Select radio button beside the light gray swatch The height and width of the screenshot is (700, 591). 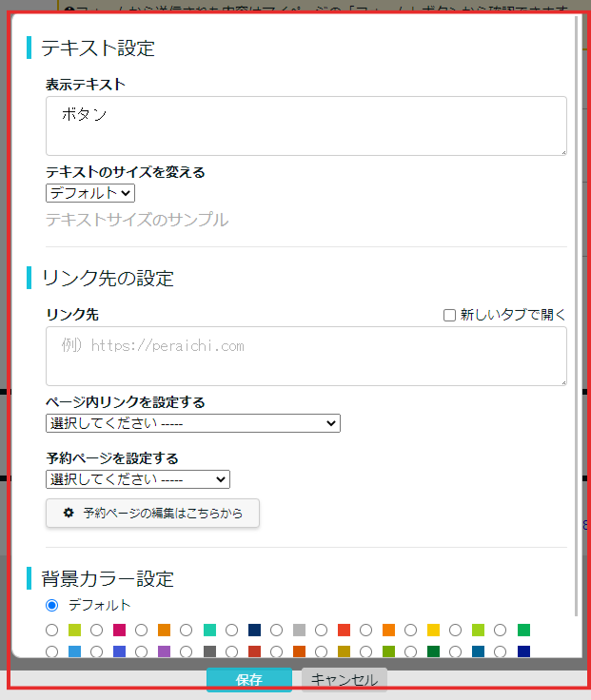277,630
